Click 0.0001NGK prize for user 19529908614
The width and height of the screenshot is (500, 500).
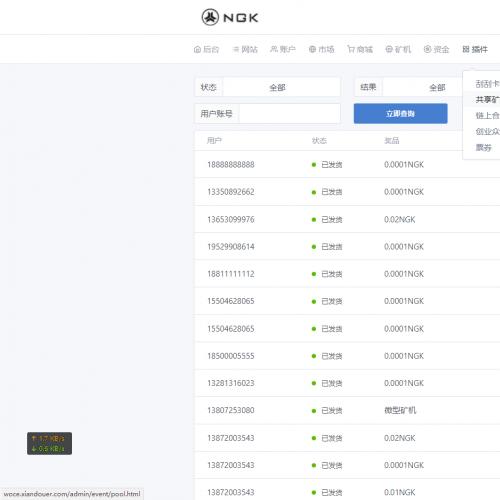[x=404, y=247]
